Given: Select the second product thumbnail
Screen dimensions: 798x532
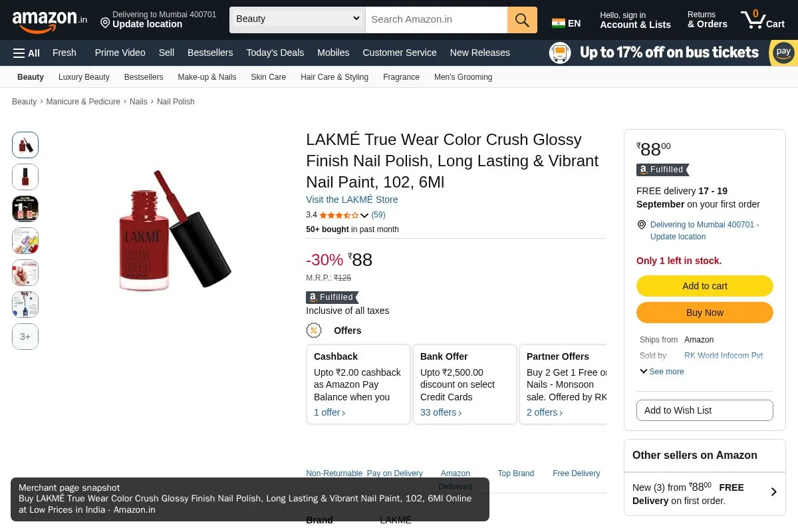Looking at the screenshot, I should [25, 177].
